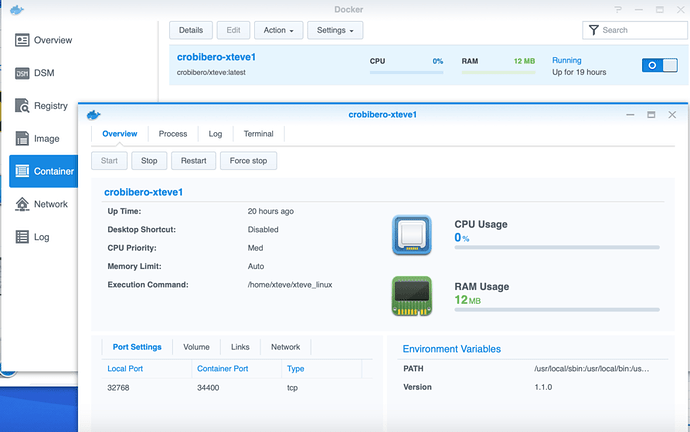Click the DSM sidebar icon
690x432 pixels.
22,73
